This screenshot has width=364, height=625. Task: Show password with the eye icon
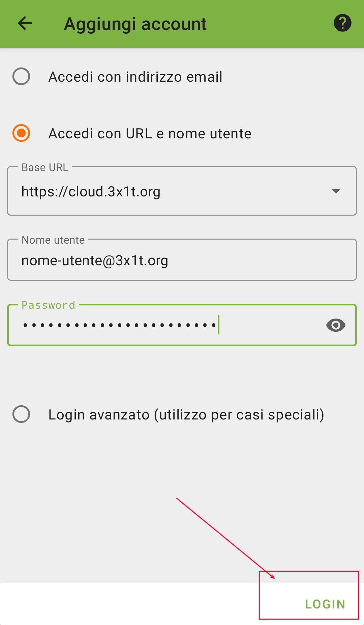click(x=336, y=325)
